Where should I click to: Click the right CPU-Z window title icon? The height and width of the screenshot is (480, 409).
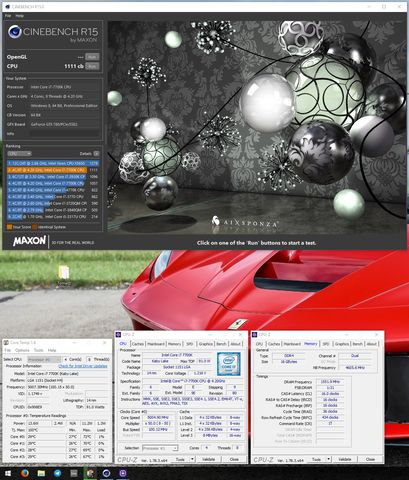coord(255,335)
